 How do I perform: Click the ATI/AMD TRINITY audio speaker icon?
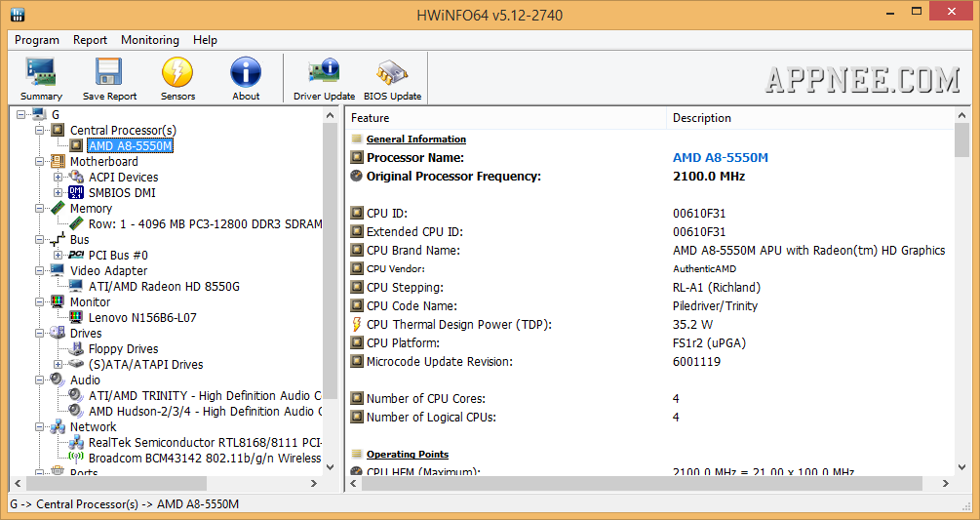tap(76, 396)
